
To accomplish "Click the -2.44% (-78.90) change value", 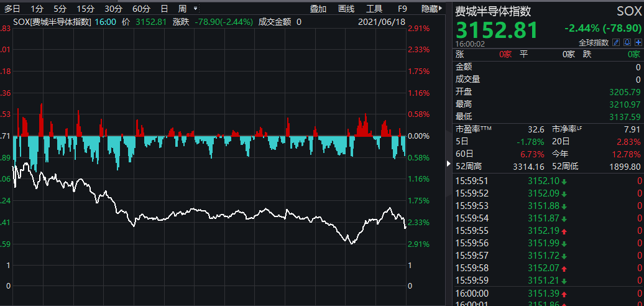I will click(x=603, y=29).
